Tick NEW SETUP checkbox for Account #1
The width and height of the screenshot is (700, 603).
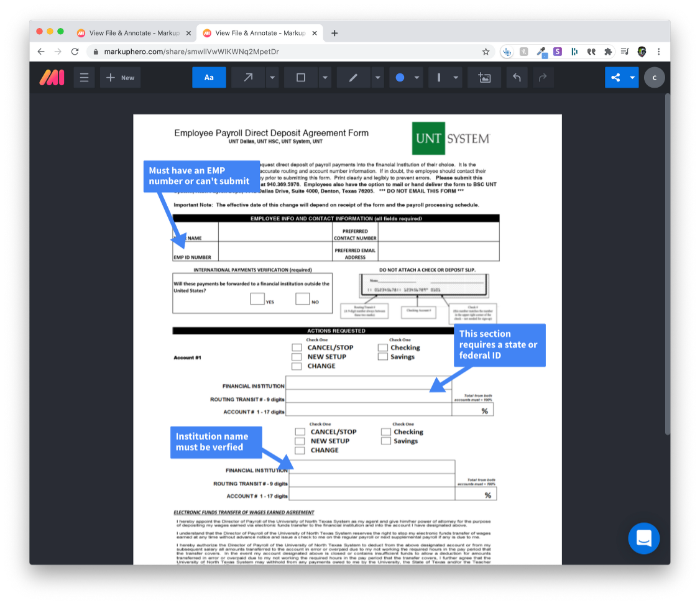(x=297, y=357)
